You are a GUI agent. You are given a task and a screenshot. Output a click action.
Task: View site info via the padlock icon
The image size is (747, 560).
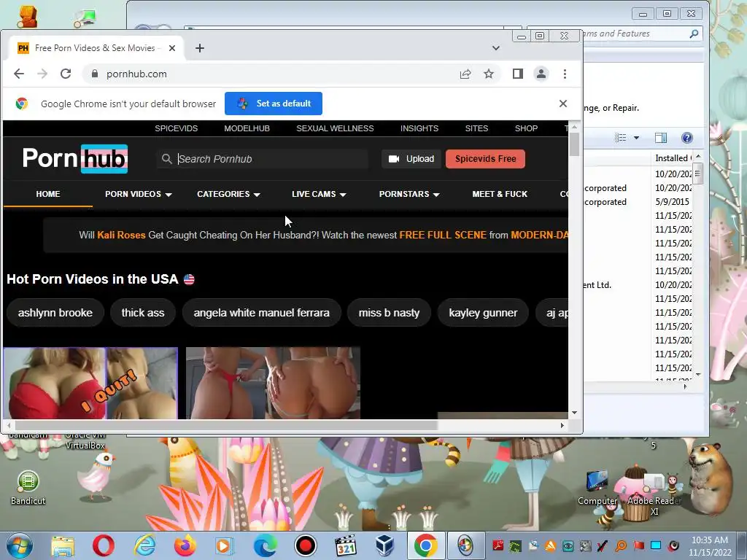pos(94,74)
